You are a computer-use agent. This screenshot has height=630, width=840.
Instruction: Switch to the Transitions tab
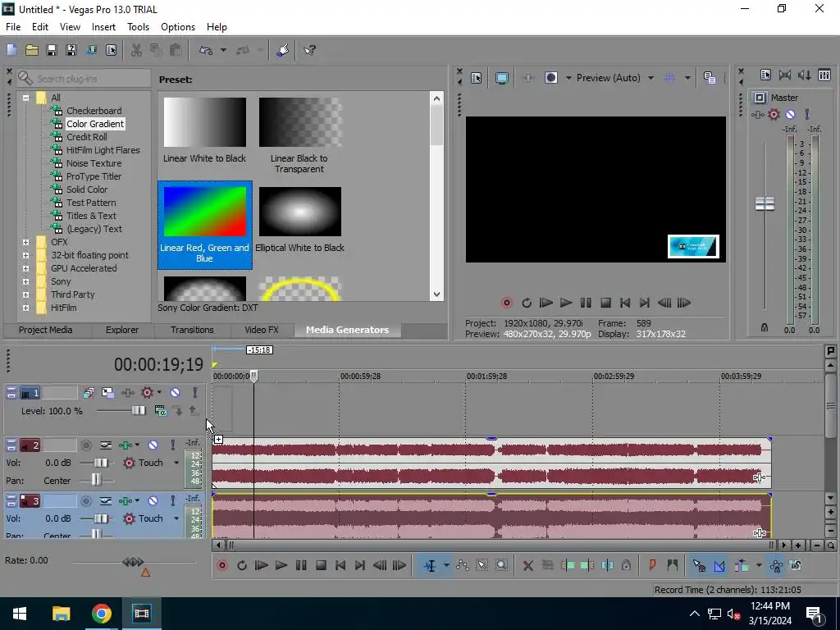[x=192, y=330]
